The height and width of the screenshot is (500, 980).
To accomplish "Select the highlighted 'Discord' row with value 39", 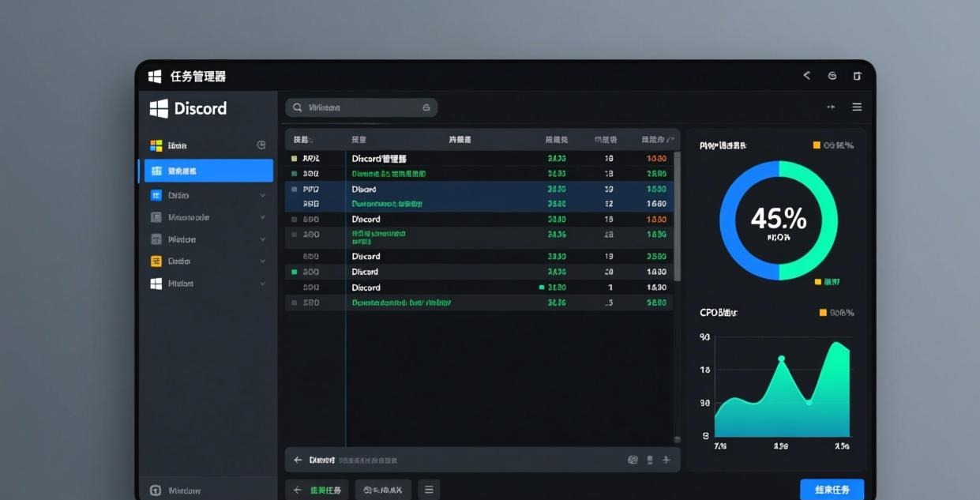I will pos(479,190).
